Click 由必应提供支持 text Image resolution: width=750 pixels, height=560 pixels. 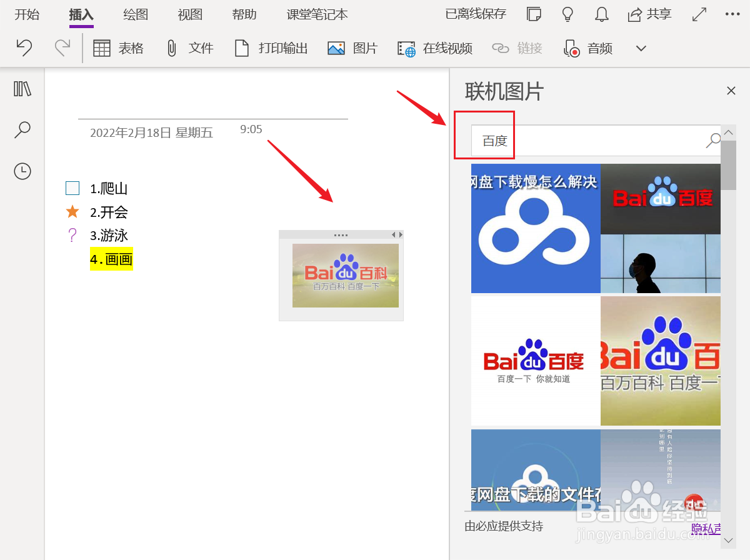coord(504,526)
